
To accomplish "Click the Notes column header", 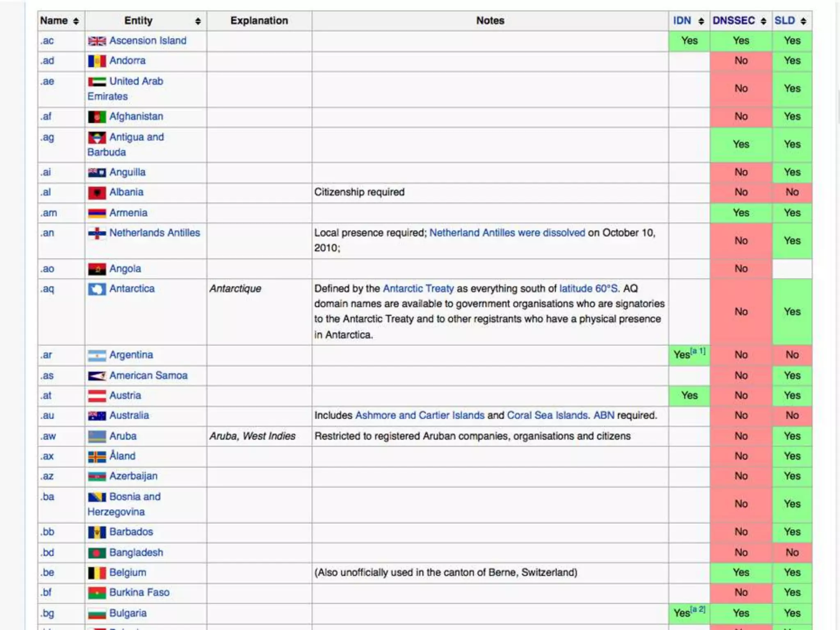I will 490,21.
